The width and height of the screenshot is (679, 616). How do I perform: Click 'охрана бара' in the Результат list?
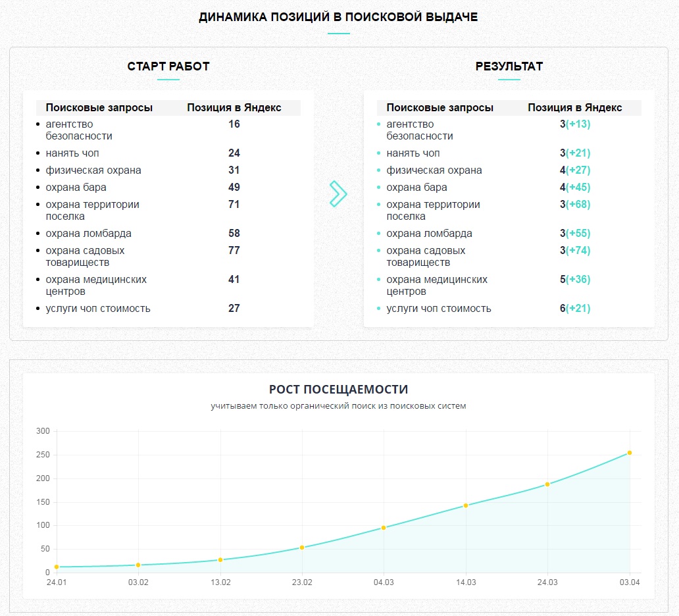click(x=416, y=187)
